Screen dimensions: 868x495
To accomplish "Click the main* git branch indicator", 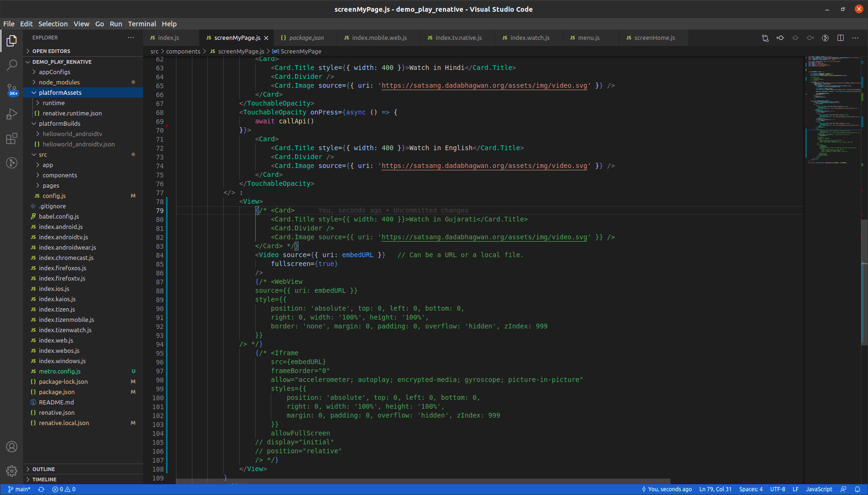I will tap(19, 489).
